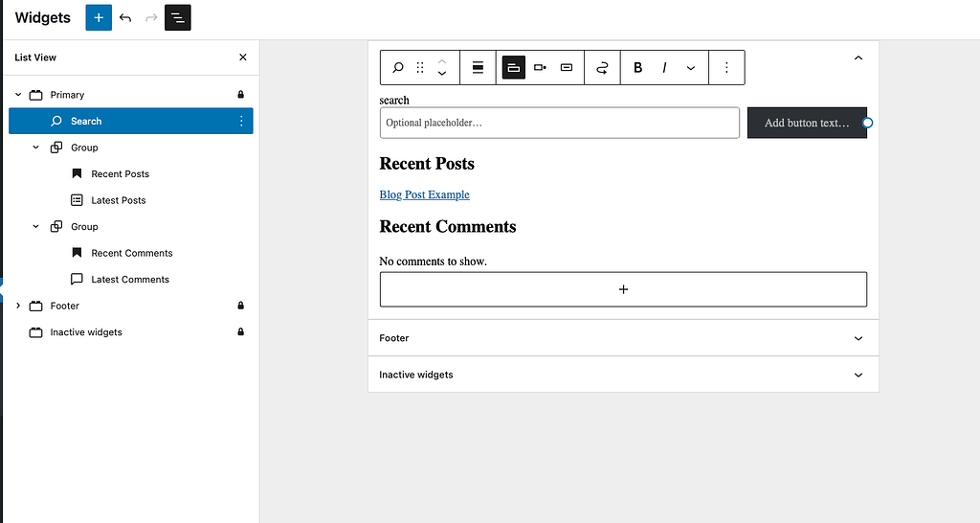Move the Search block down

pos(442,74)
